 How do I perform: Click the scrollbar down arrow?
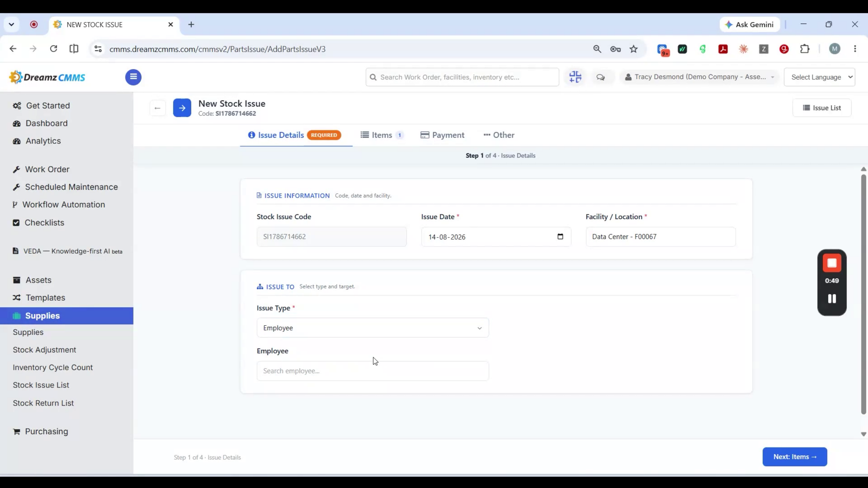point(863,434)
